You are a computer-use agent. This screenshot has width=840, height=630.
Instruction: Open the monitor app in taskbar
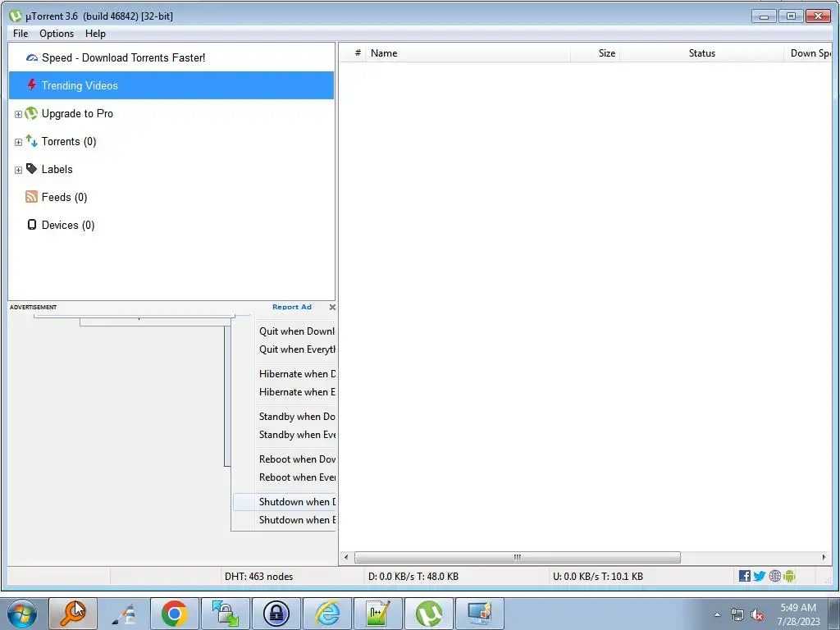point(480,614)
